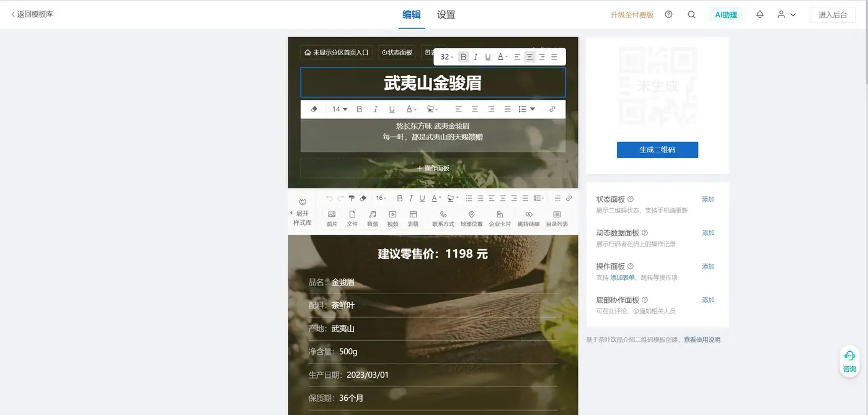This screenshot has height=415, width=868.
Task: Add the 状态面板 via its 添加 link
Action: coord(708,199)
